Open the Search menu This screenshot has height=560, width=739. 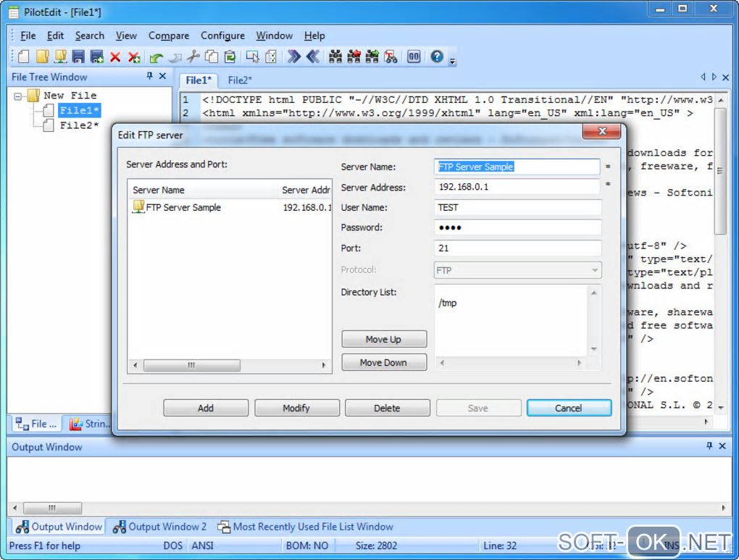coord(90,35)
